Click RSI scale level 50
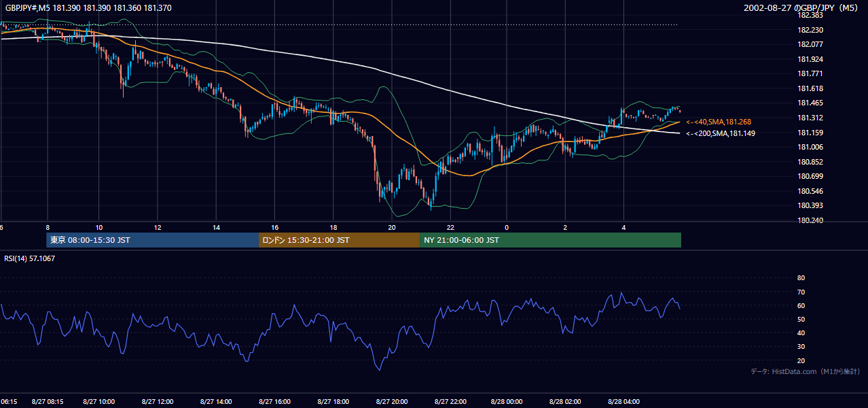The width and height of the screenshot is (868, 408). pyautogui.click(x=801, y=319)
